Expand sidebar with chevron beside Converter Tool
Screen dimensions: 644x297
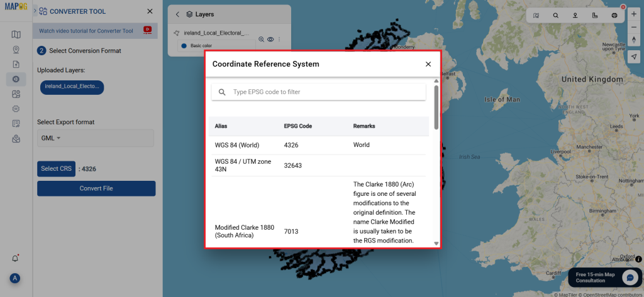35,11
